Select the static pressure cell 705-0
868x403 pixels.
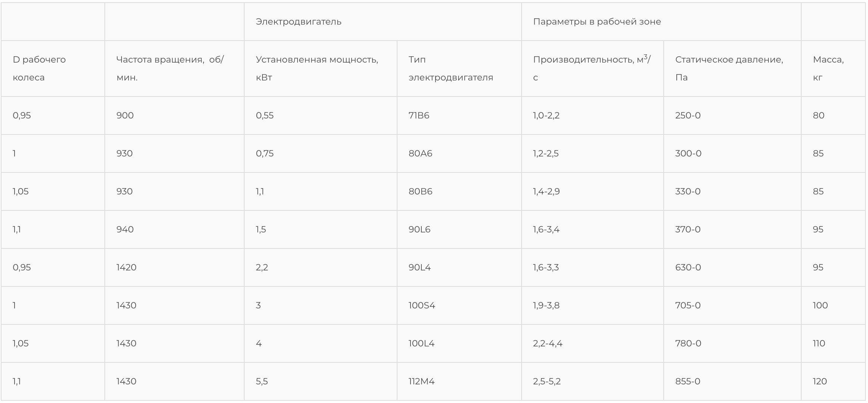(688, 305)
